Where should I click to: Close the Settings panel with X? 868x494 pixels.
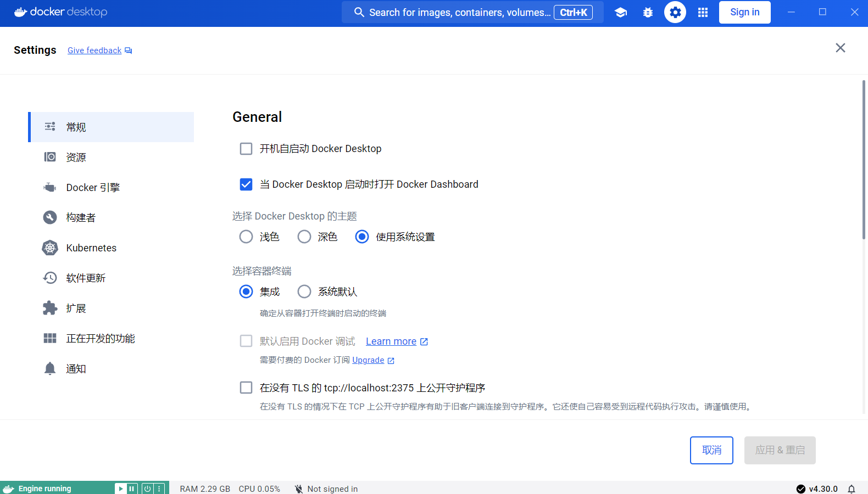pos(840,48)
